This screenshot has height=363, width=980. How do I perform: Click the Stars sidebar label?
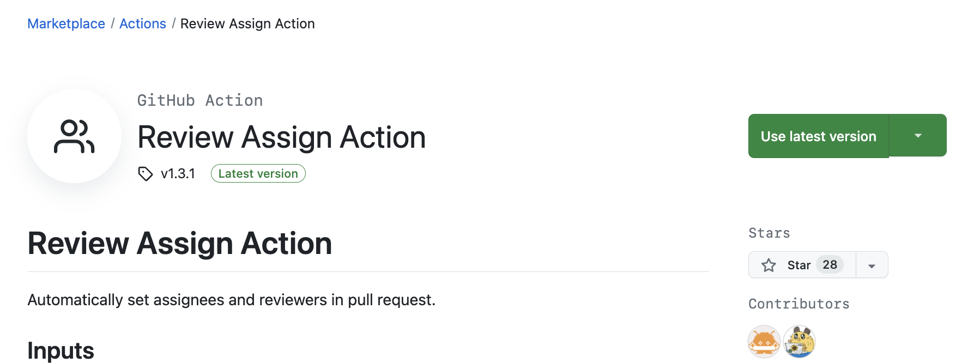click(769, 233)
